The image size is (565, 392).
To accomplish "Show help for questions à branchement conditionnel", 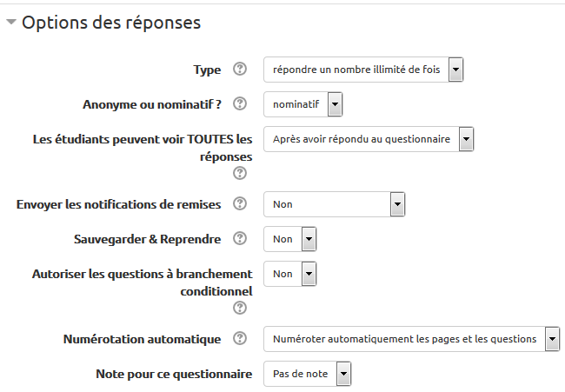I will click(241, 308).
